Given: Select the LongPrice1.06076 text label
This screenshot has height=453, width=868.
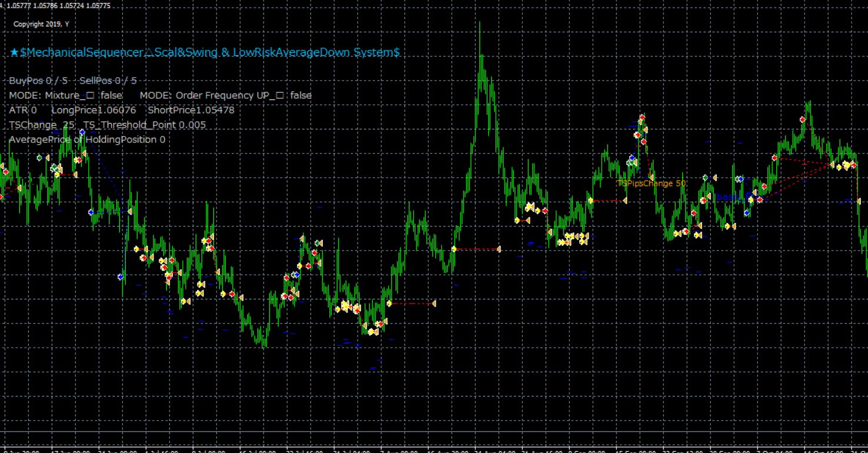Looking at the screenshot, I should (x=94, y=110).
